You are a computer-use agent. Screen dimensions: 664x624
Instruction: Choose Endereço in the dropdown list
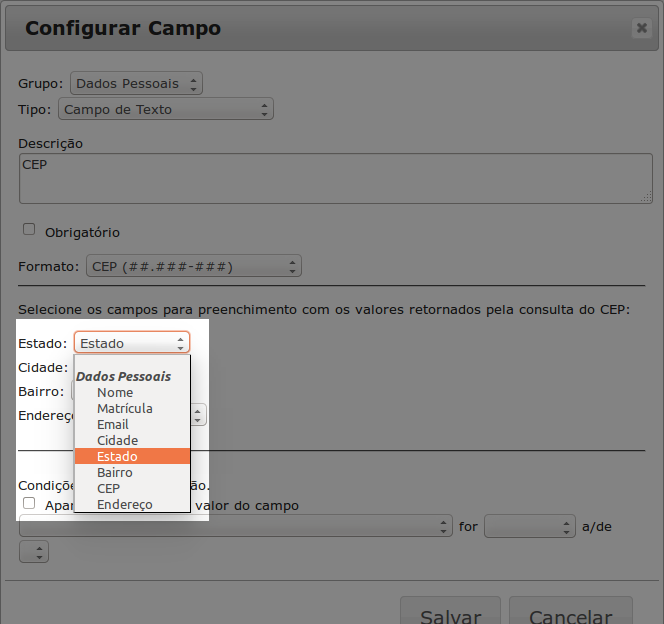[x=125, y=504]
